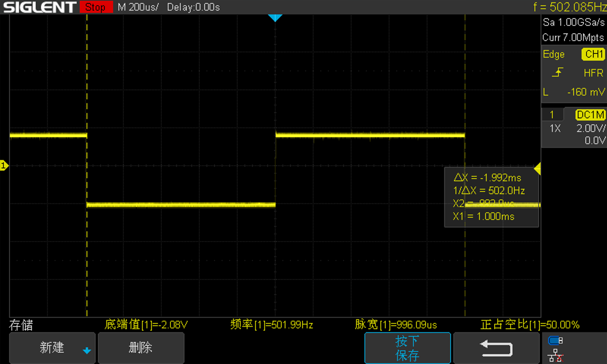The image size is (607, 364).
Task: Click the 底端值[1]=-2.08V measurement
Action: pyautogui.click(x=146, y=324)
